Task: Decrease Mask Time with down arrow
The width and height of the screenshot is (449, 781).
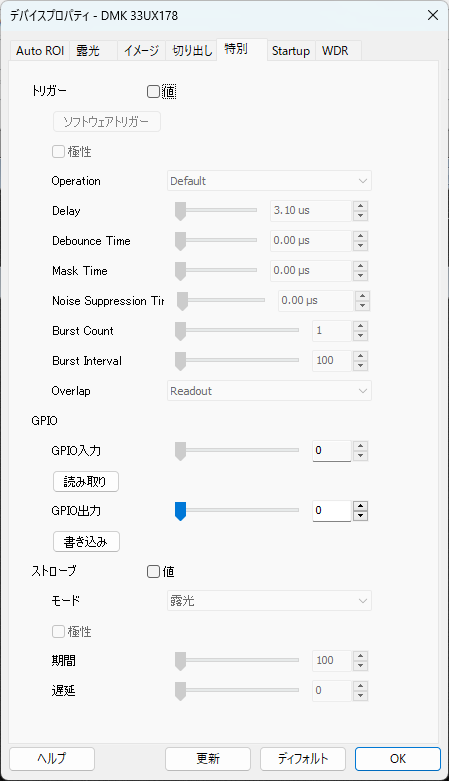Action: pos(360,276)
